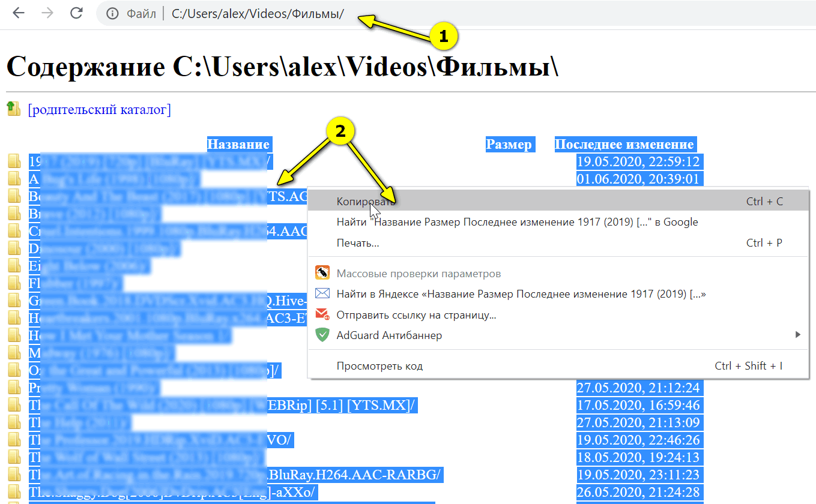Click the date "26.05.2020, 21:24:28"
Screen dimensions: 816x504
tap(638, 493)
